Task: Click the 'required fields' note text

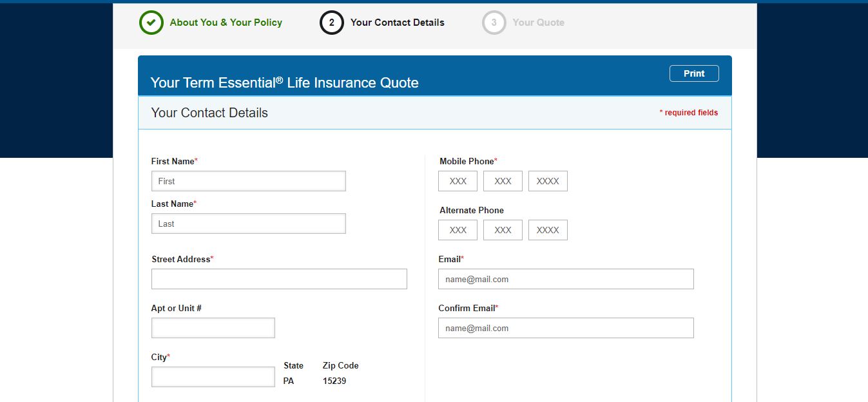Action: click(688, 113)
